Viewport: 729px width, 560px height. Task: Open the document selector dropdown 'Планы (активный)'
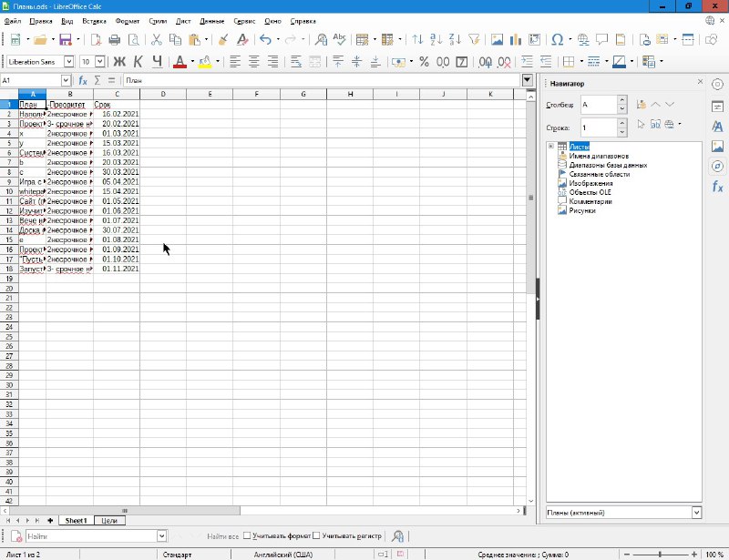(x=696, y=513)
